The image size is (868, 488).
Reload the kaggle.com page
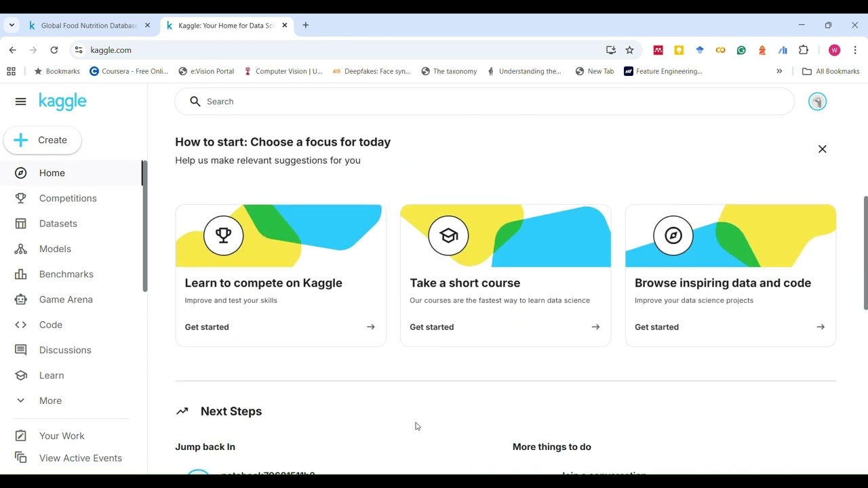tap(54, 50)
